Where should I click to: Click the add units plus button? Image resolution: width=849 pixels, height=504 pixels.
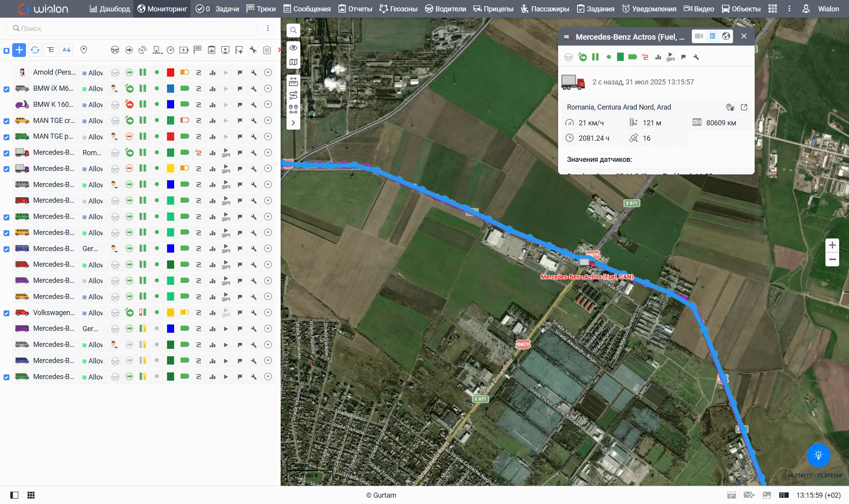click(x=19, y=50)
